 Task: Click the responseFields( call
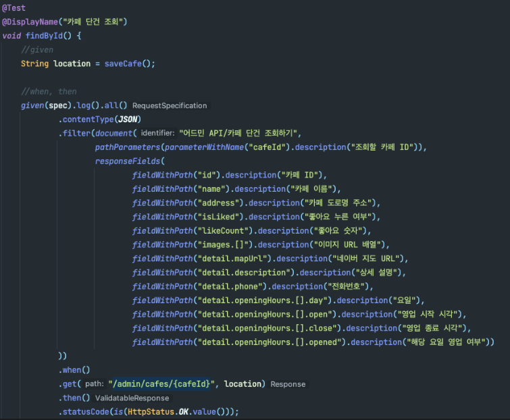click(130, 161)
